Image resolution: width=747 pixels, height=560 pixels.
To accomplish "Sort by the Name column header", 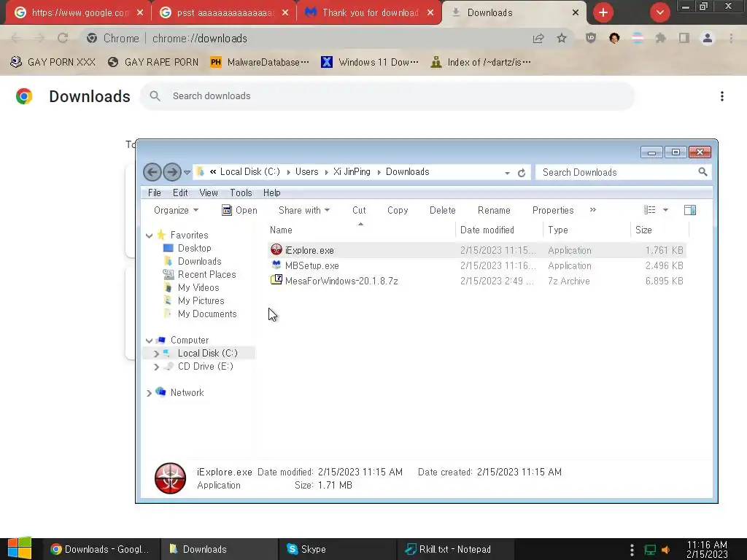I will 361,230.
